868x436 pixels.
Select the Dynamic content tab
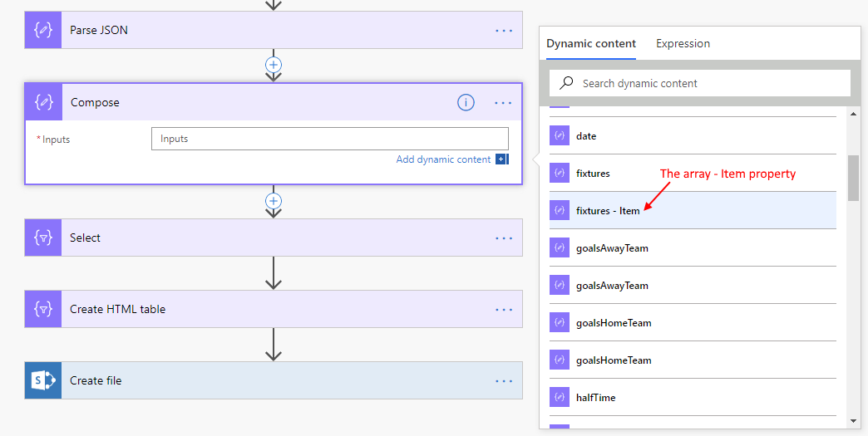pyautogui.click(x=591, y=43)
